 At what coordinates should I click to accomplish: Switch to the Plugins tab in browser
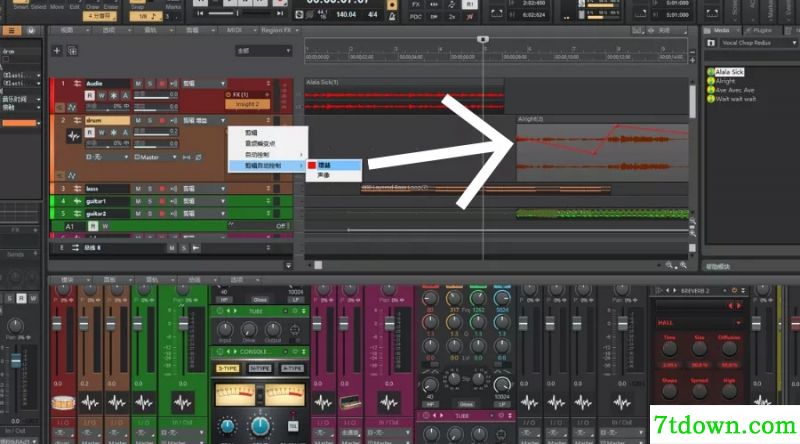tap(762, 31)
